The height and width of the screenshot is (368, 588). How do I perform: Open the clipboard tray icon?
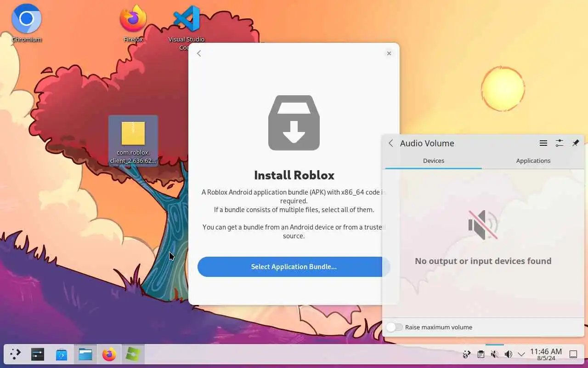[481, 354]
